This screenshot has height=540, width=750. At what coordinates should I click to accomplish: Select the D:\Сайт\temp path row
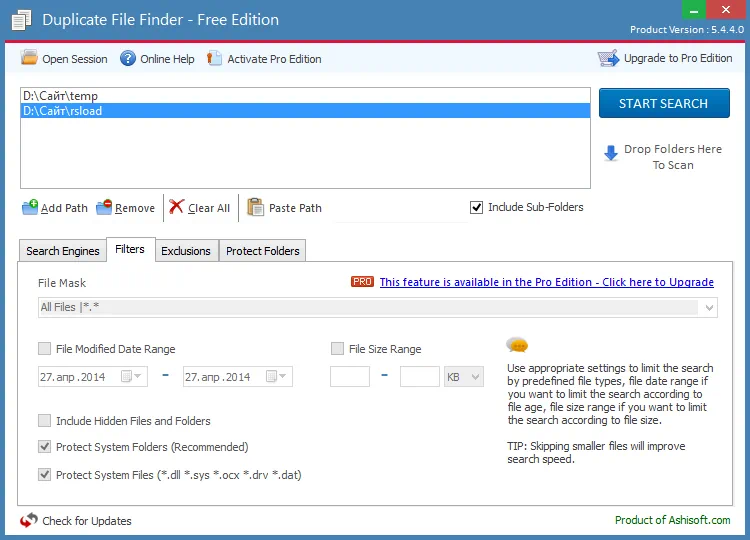click(306, 96)
